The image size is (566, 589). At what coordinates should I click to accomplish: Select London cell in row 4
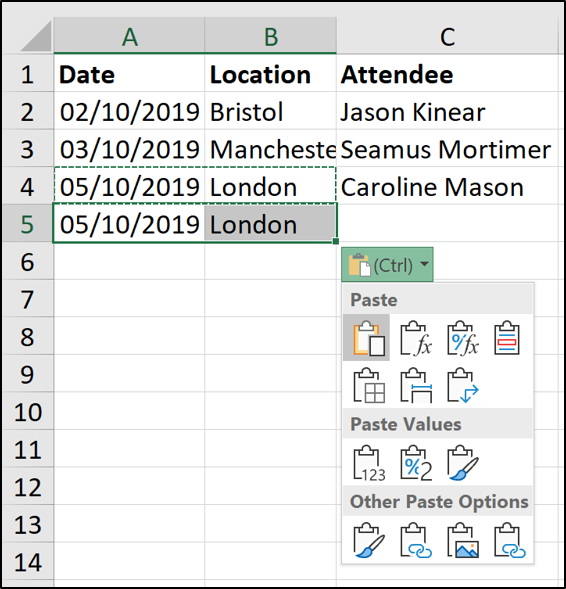270,186
